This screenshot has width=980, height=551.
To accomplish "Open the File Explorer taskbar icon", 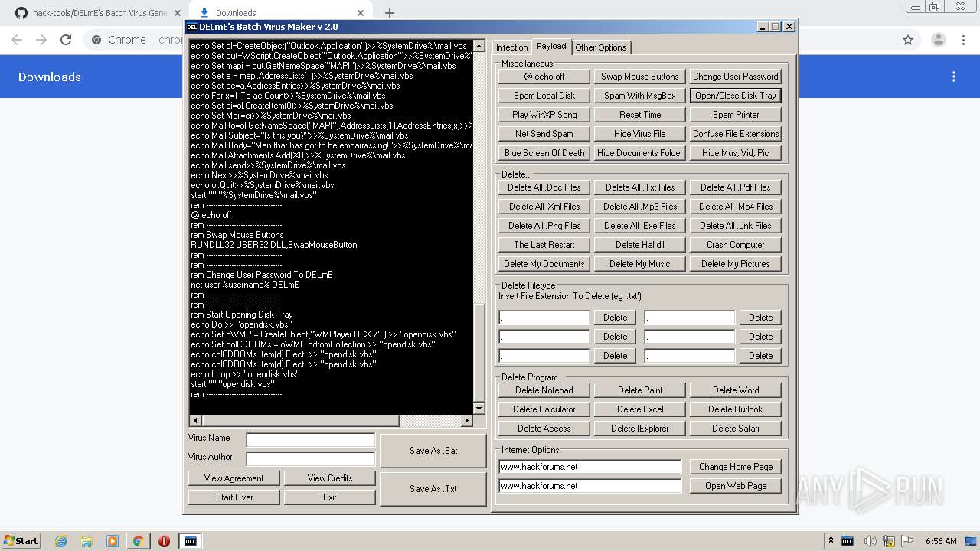I will tap(87, 541).
